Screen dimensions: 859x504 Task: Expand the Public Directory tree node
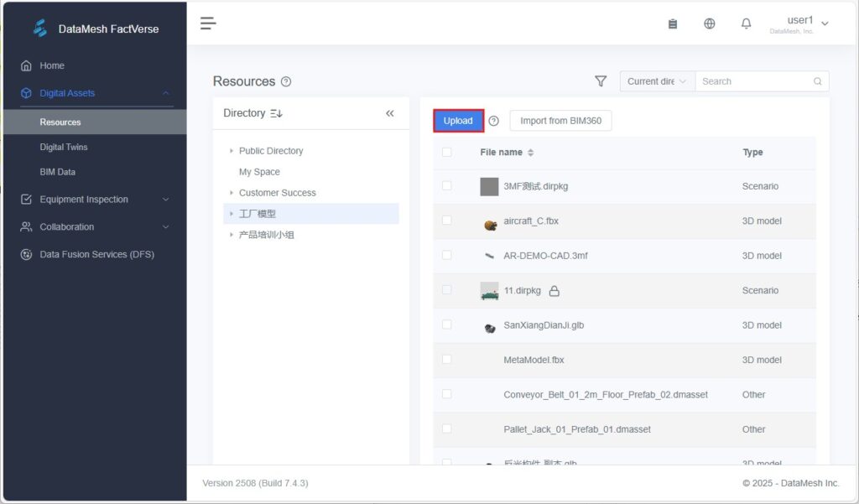pos(232,151)
